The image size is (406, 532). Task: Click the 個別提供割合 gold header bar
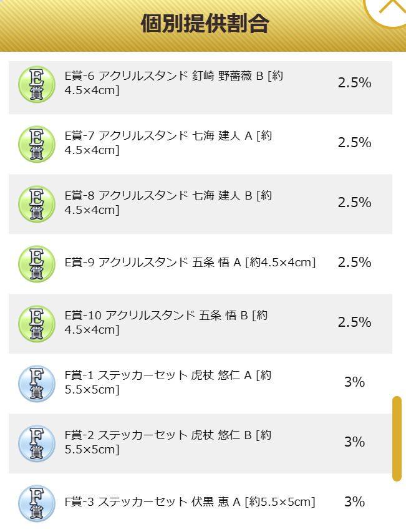coord(203,26)
